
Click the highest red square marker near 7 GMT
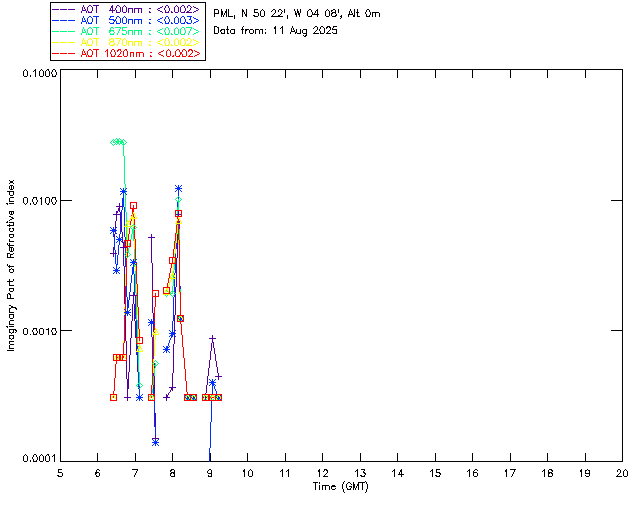point(133,205)
